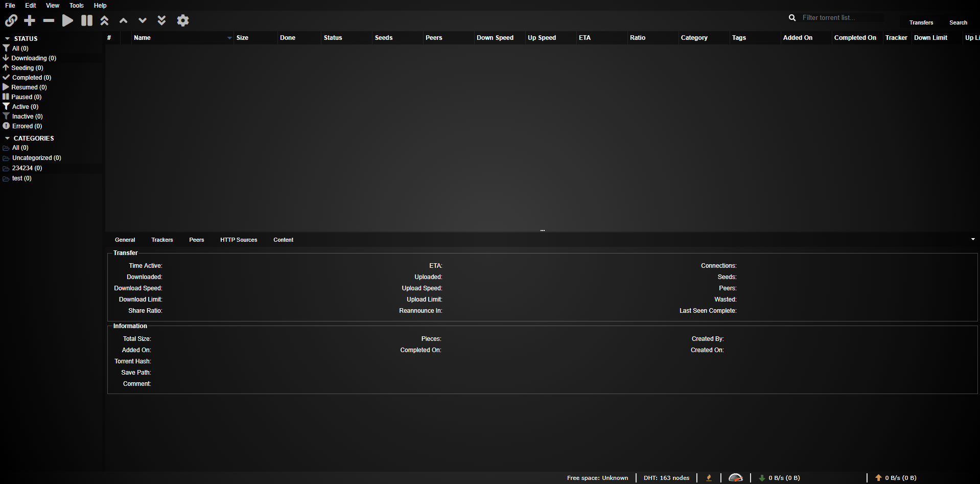Collapse the CATEGORIES section
Image resolution: width=980 pixels, height=484 pixels.
tap(8, 139)
